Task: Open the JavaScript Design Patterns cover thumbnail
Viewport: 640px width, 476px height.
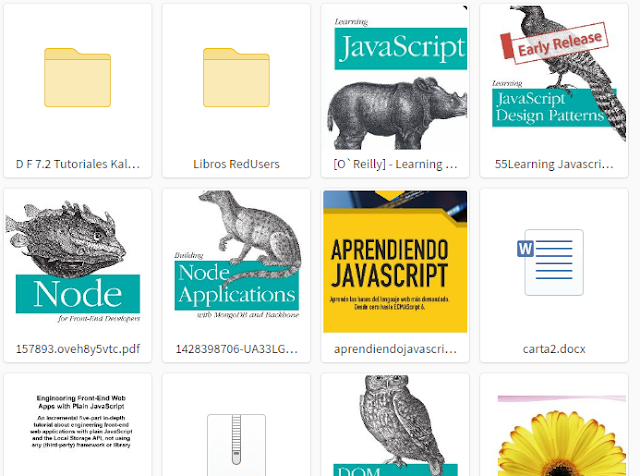Action: (554, 78)
